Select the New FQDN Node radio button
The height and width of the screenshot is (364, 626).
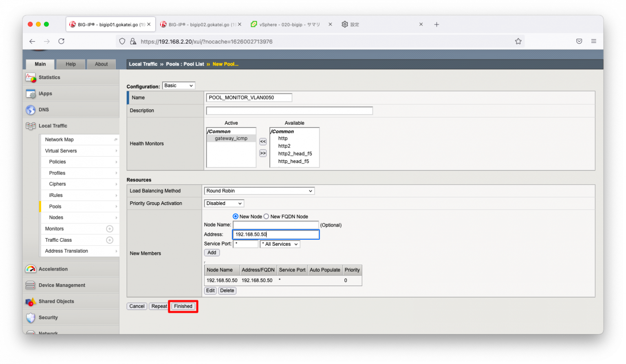point(267,216)
